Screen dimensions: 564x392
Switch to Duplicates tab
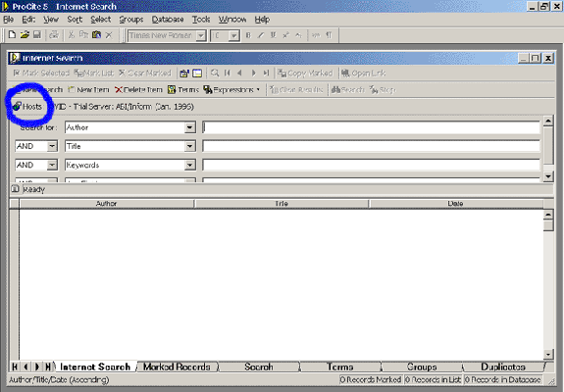(x=503, y=367)
